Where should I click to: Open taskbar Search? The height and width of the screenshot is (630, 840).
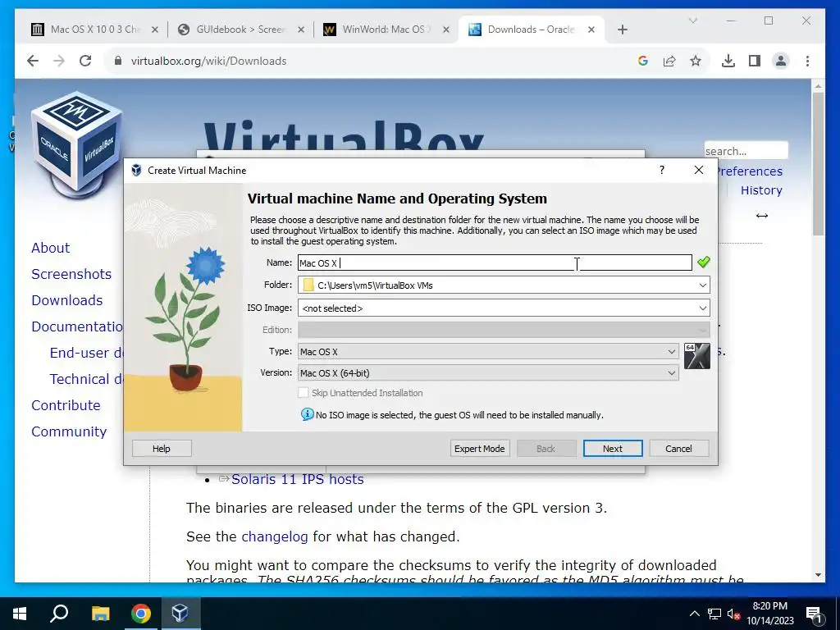click(x=59, y=614)
